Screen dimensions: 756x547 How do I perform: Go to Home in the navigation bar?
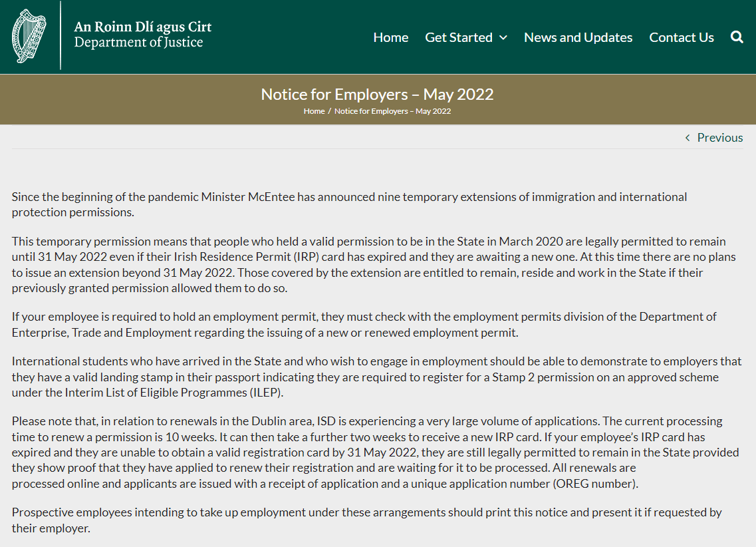390,37
